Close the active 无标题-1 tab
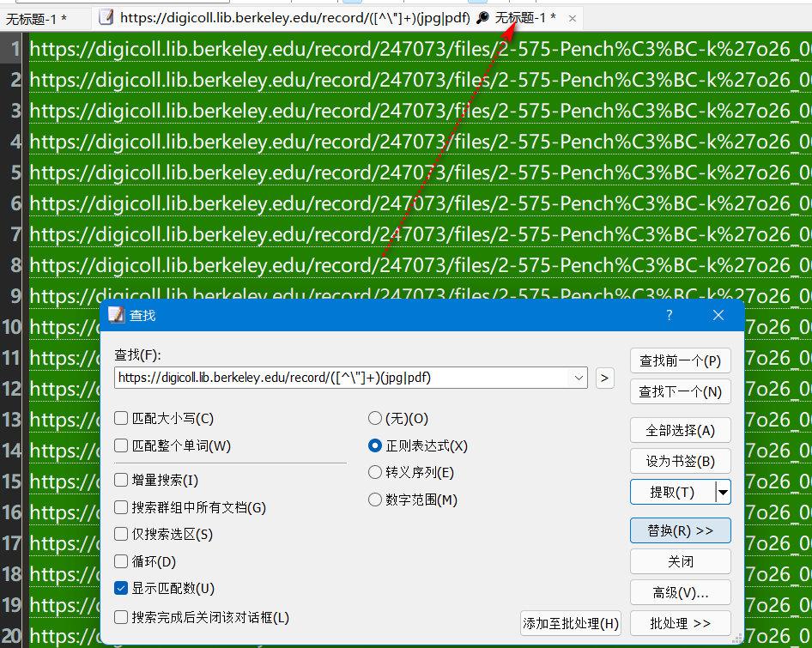Screen dimensions: 812x648 [x=573, y=17]
